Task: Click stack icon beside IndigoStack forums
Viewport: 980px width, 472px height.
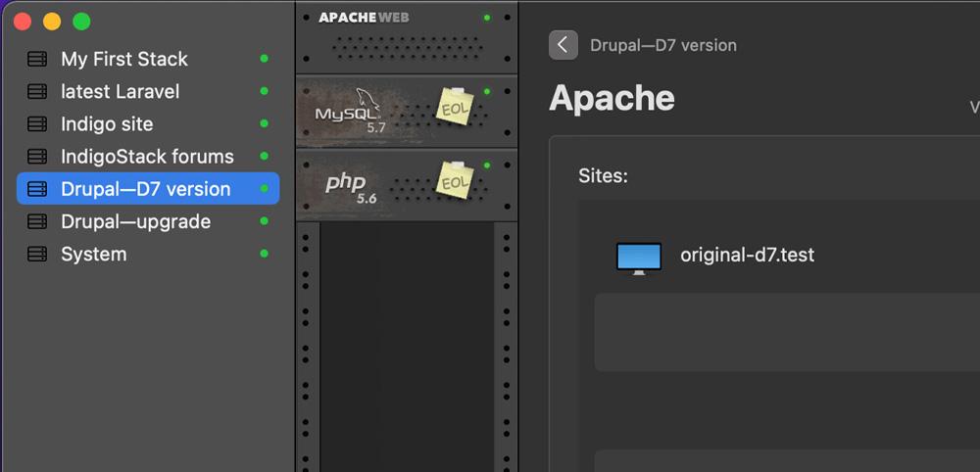Action: point(37,157)
